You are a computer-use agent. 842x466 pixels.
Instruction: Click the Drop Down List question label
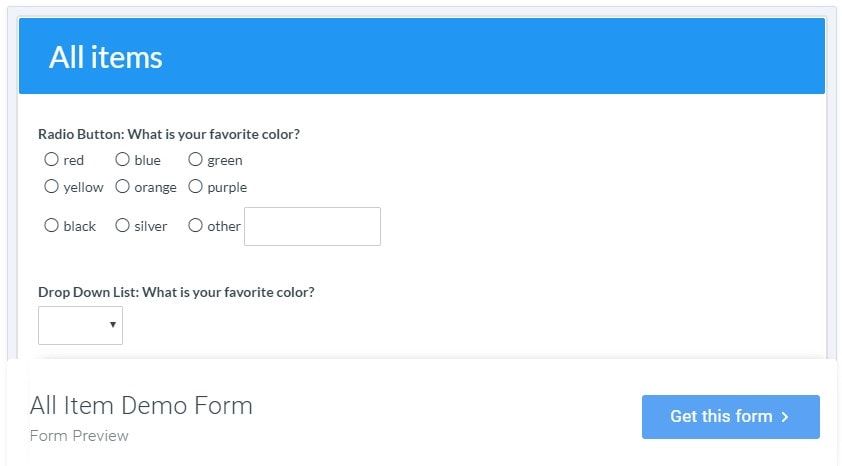(x=176, y=292)
